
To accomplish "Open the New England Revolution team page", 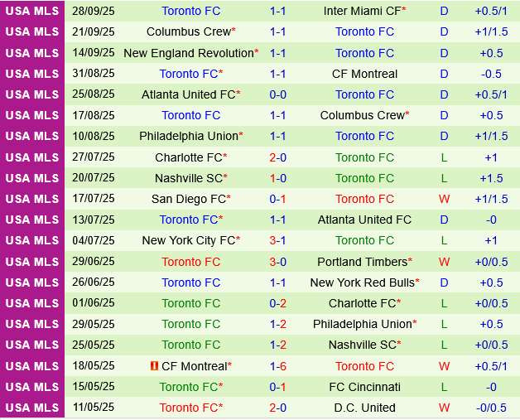I will coord(188,53).
